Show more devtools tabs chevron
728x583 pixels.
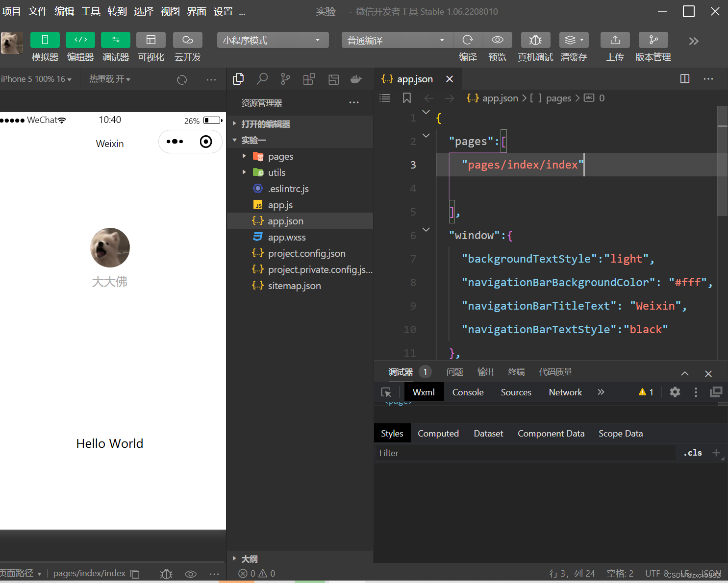click(x=601, y=392)
